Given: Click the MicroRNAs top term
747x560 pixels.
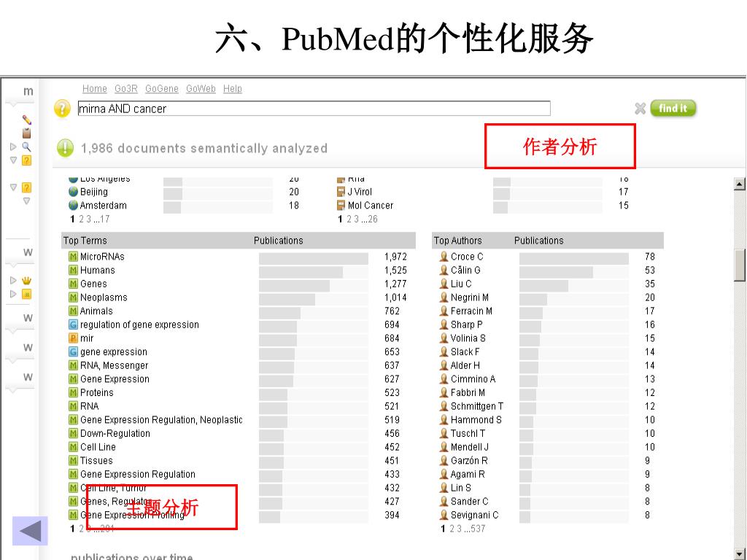Looking at the screenshot, I should click(102, 257).
